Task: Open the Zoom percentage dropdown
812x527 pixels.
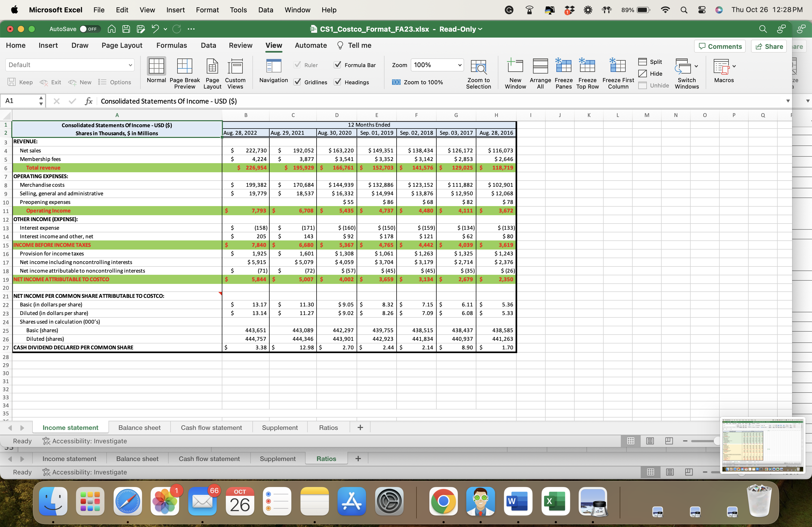Action: [437, 65]
